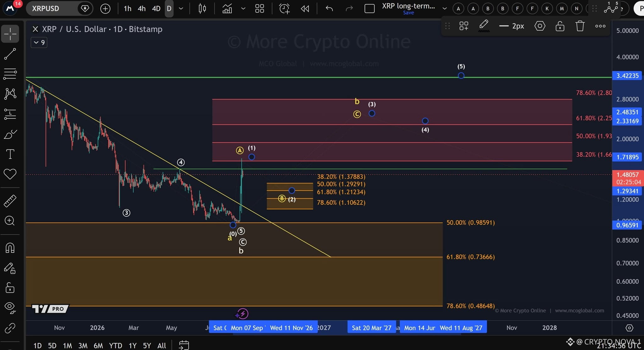Open drawing templates menu
Image resolution: width=644 pixels, height=350 pixels.
464,26
